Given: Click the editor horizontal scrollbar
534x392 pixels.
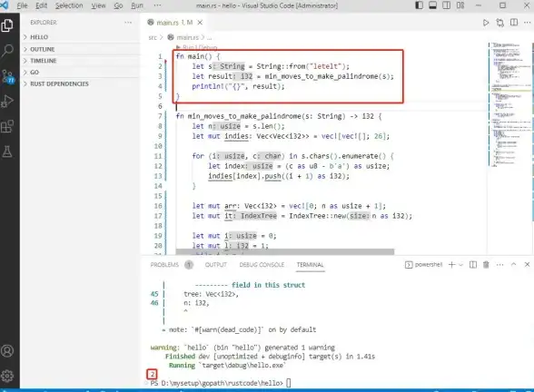Looking at the screenshot, I should pyautogui.click(x=285, y=252).
